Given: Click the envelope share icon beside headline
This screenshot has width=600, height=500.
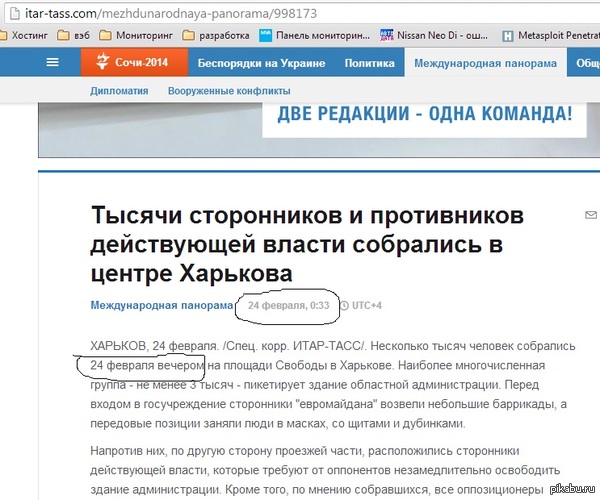Looking at the screenshot, I should (589, 215).
